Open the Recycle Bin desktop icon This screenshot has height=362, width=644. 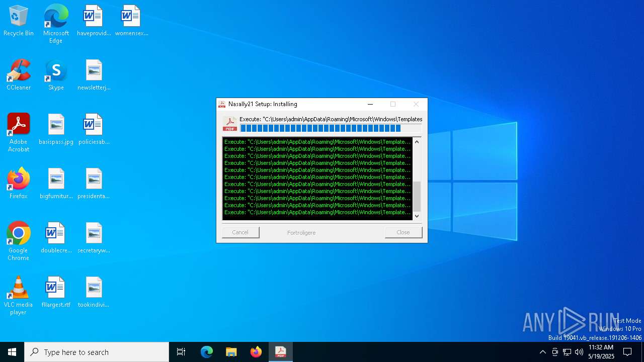click(x=19, y=21)
